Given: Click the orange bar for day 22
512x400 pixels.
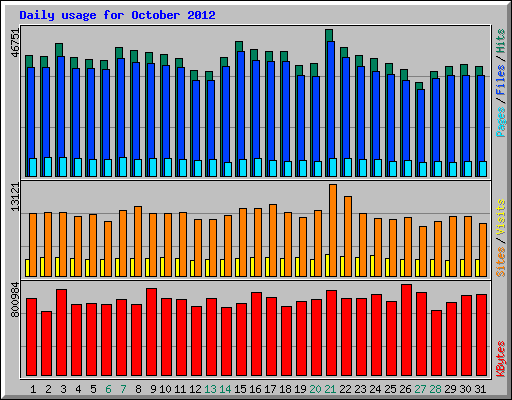Looking at the screenshot, I should click(348, 236).
